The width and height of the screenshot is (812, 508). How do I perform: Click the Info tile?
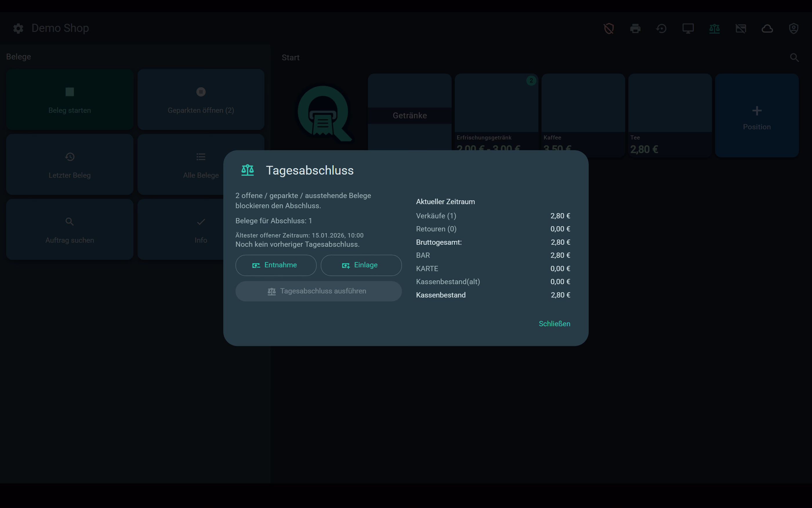click(201, 229)
